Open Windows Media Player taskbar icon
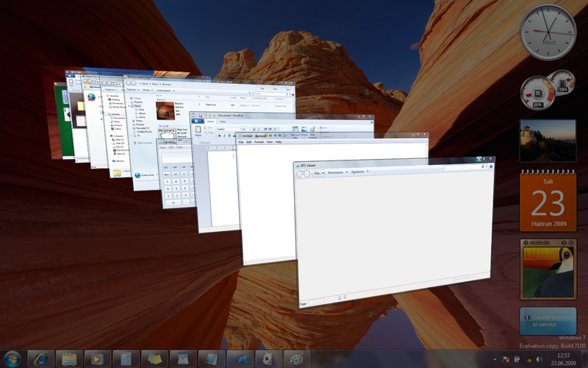The image size is (588, 368). pos(98,359)
